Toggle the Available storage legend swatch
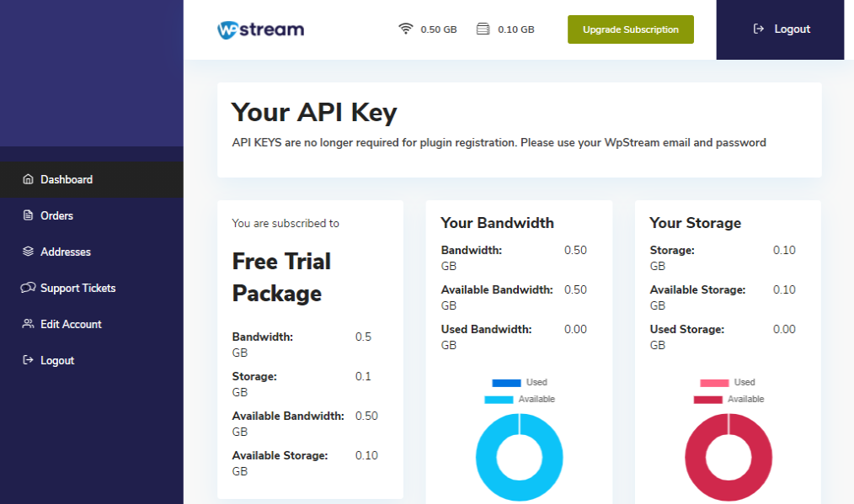 (x=707, y=400)
